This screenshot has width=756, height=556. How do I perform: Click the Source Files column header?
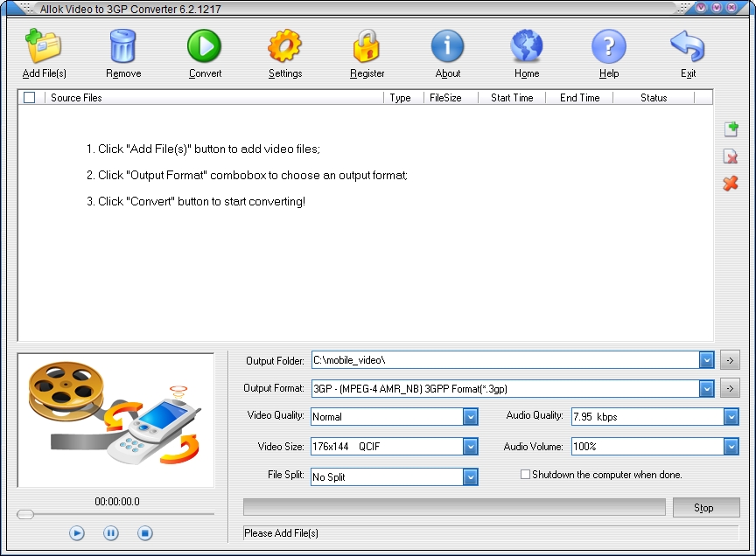click(x=214, y=97)
